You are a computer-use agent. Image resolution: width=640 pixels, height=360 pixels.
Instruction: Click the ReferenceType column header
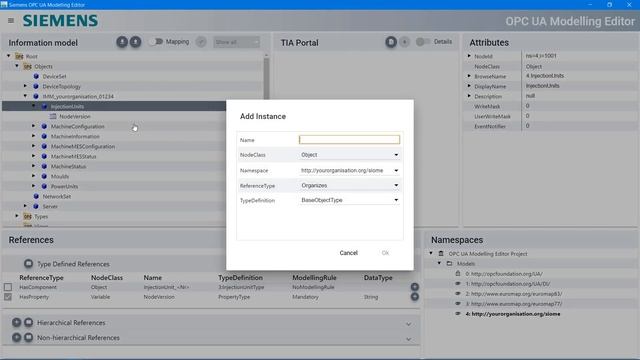pos(41,278)
